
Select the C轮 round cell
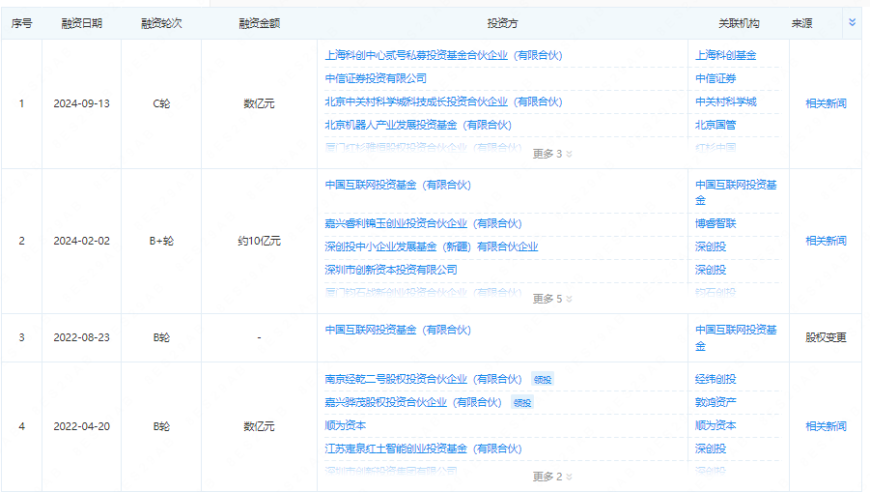pos(161,103)
